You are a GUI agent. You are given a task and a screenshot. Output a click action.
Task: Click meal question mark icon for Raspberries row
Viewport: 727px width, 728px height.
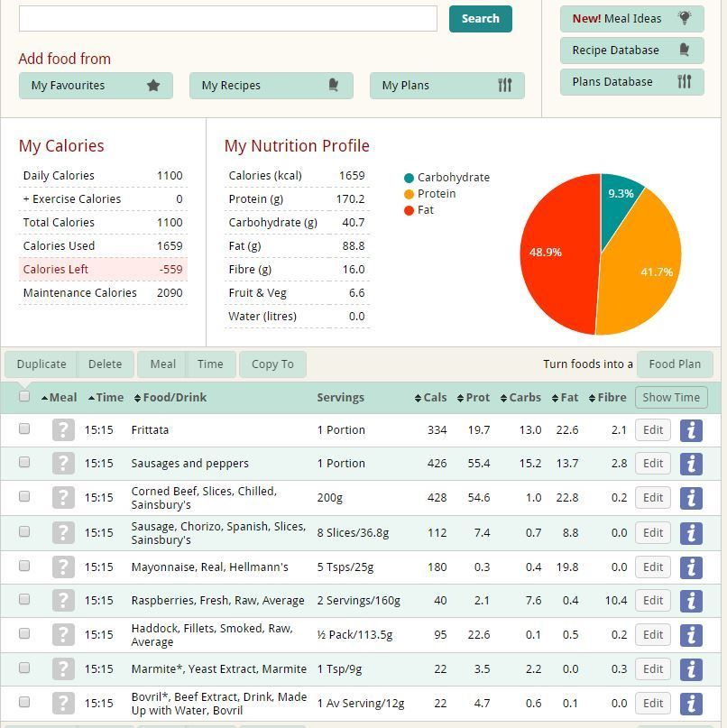[x=62, y=601]
